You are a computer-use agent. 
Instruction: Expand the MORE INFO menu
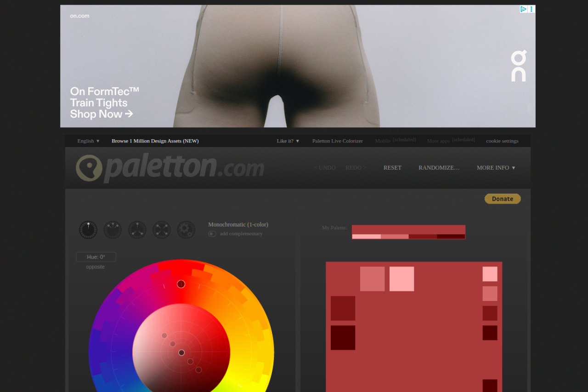pyautogui.click(x=496, y=168)
